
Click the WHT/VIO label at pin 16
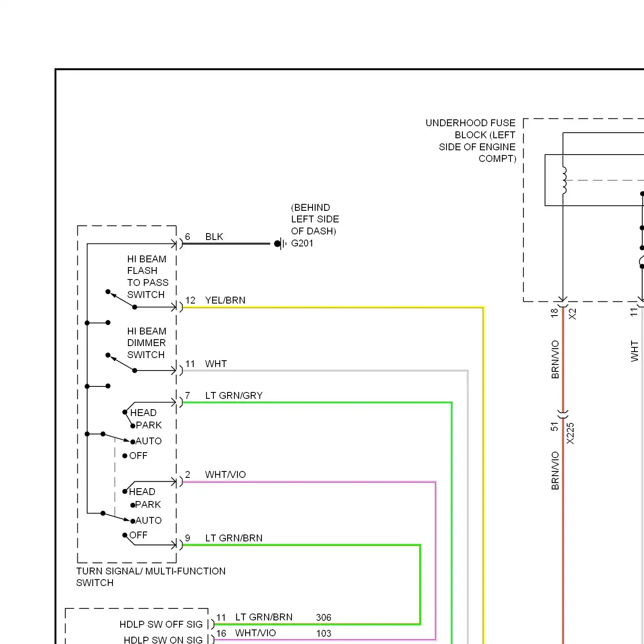(x=255, y=633)
